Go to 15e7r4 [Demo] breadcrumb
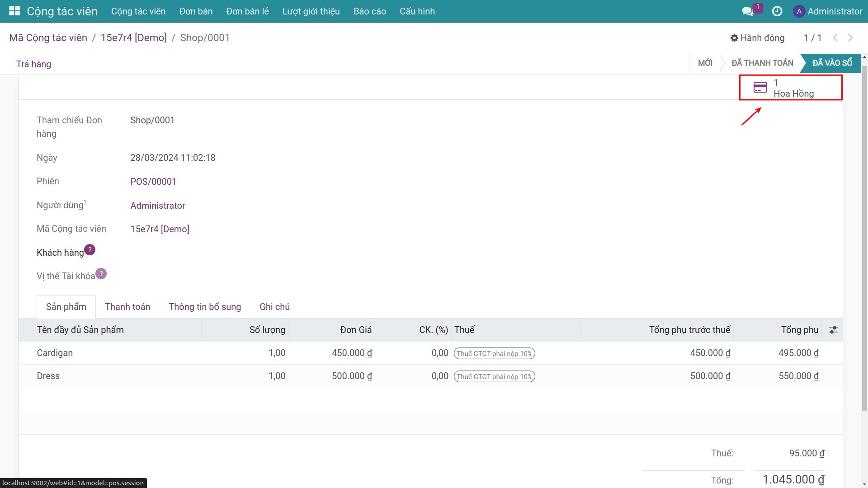The image size is (868, 488). (x=133, y=38)
